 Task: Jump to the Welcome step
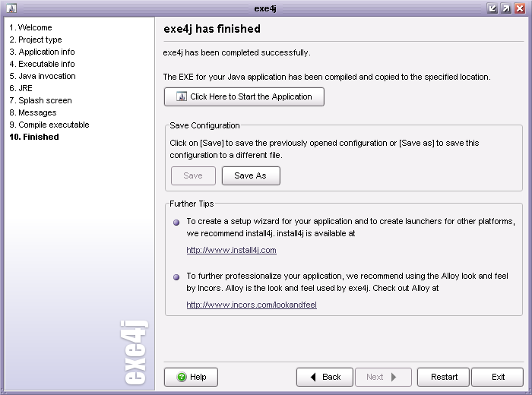[30, 27]
